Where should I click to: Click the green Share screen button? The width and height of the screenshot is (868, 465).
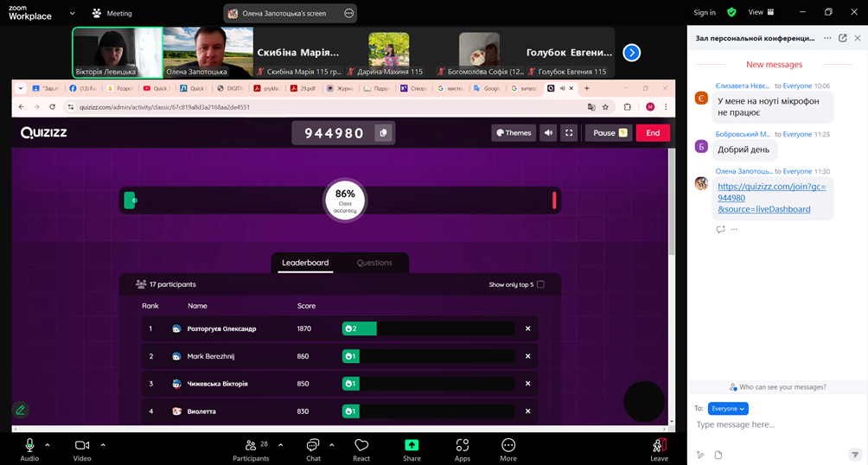(x=412, y=449)
